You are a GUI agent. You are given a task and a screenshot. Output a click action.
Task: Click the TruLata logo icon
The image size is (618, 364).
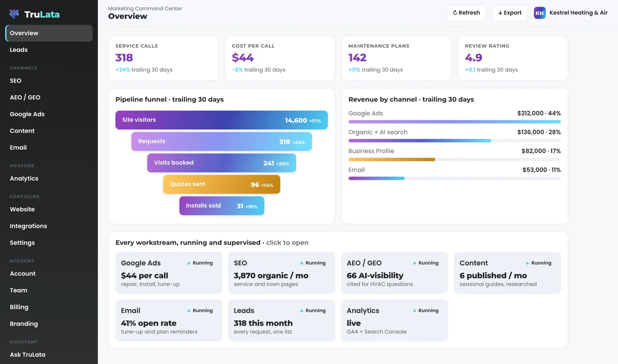14,14
